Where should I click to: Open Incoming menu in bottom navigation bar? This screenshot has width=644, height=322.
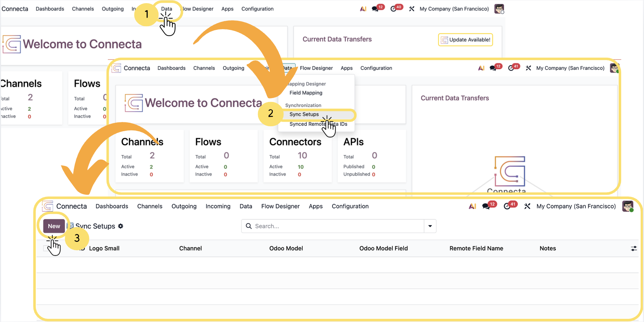[218, 206]
